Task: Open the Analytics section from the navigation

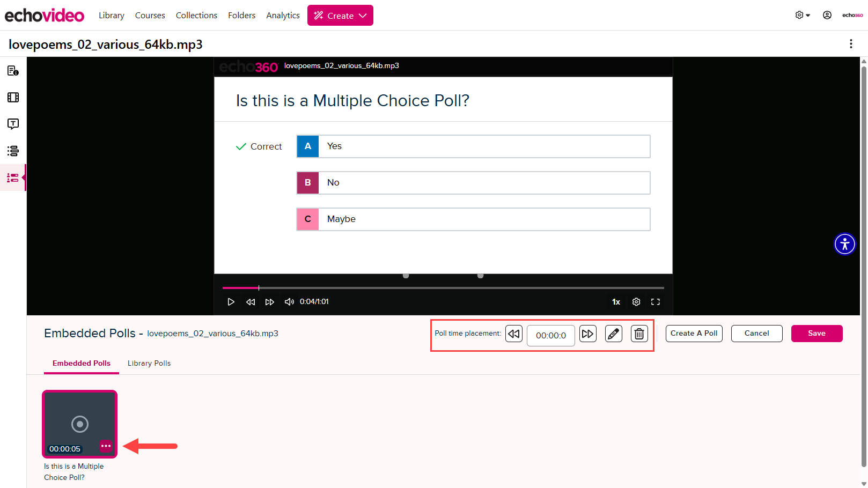Action: (283, 15)
